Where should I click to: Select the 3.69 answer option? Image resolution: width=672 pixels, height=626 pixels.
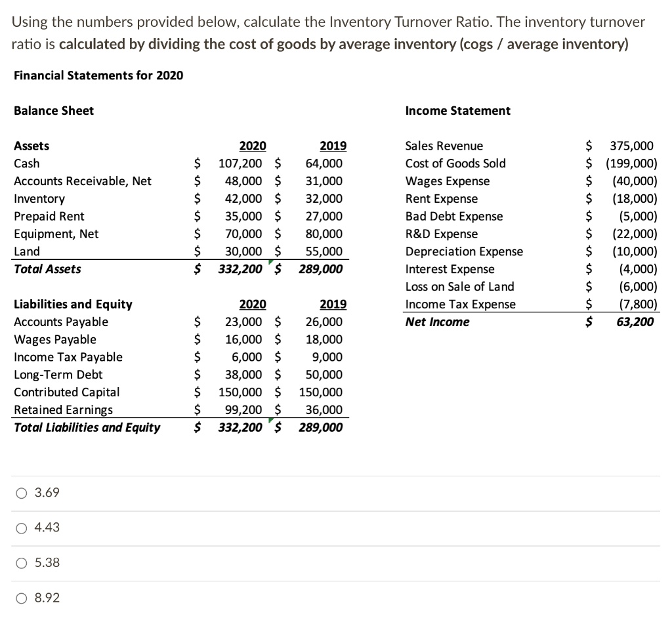point(21,492)
